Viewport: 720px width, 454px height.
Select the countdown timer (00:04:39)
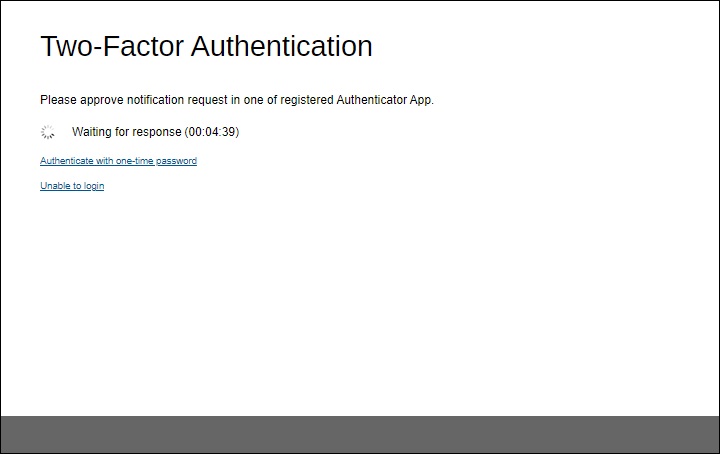click(x=212, y=132)
